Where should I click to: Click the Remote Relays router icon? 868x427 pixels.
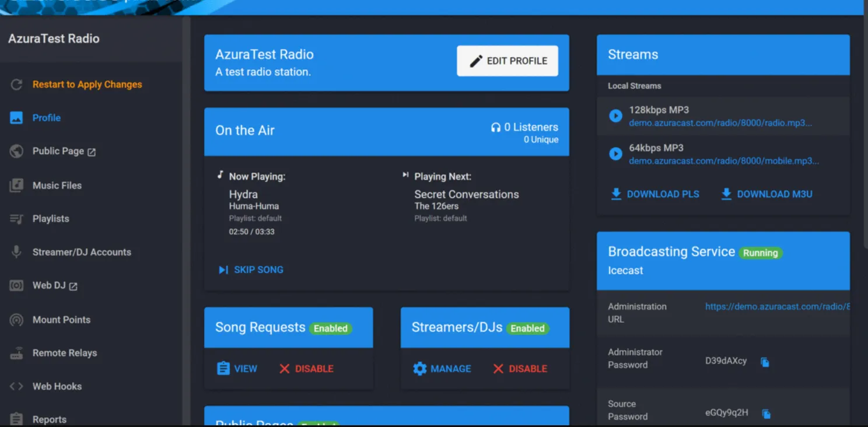16,353
